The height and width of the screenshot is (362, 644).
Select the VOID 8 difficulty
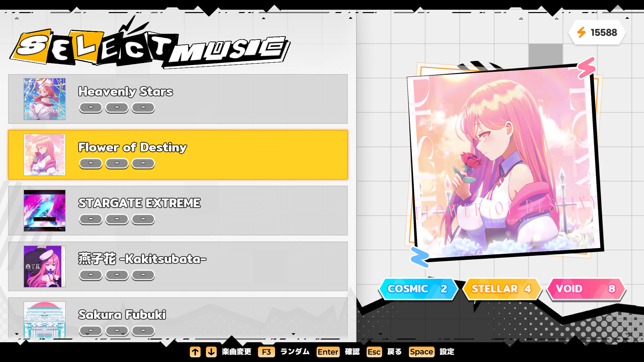click(x=586, y=289)
